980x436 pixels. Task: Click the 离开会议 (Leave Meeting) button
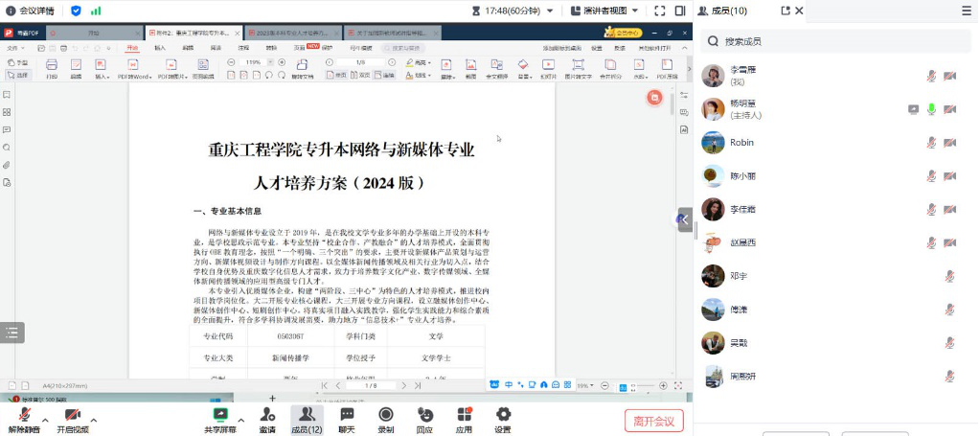654,420
